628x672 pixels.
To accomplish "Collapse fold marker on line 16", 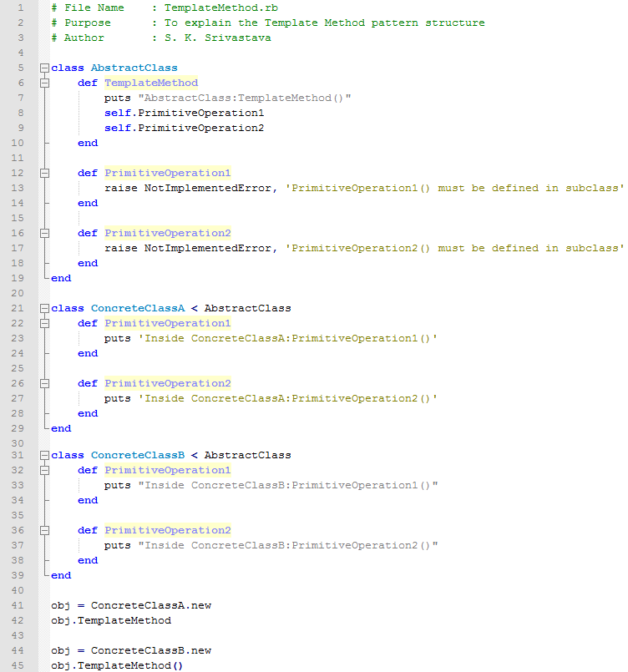I will tap(44, 233).
